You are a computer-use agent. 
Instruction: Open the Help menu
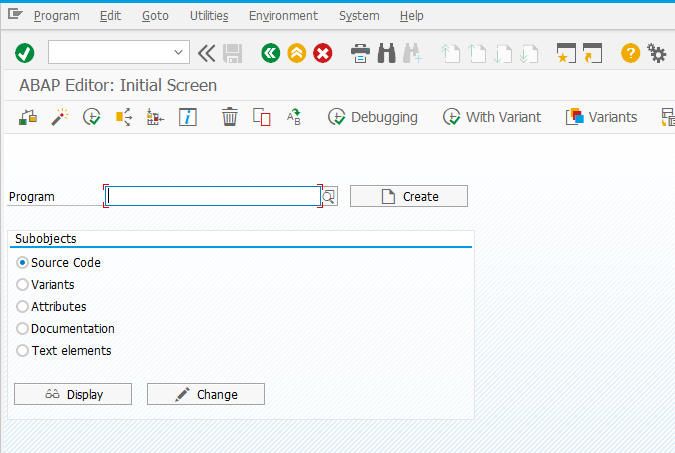tap(412, 16)
